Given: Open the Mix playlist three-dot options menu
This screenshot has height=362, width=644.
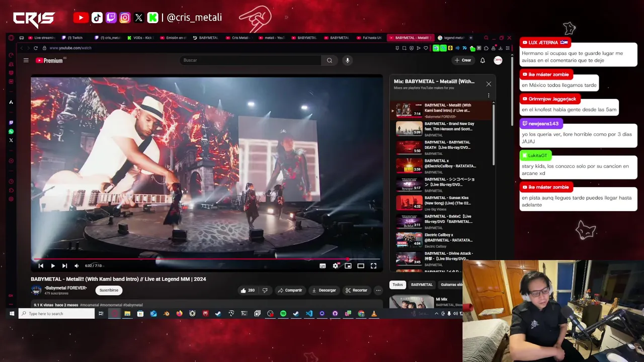Looking at the screenshot, I should [x=488, y=96].
